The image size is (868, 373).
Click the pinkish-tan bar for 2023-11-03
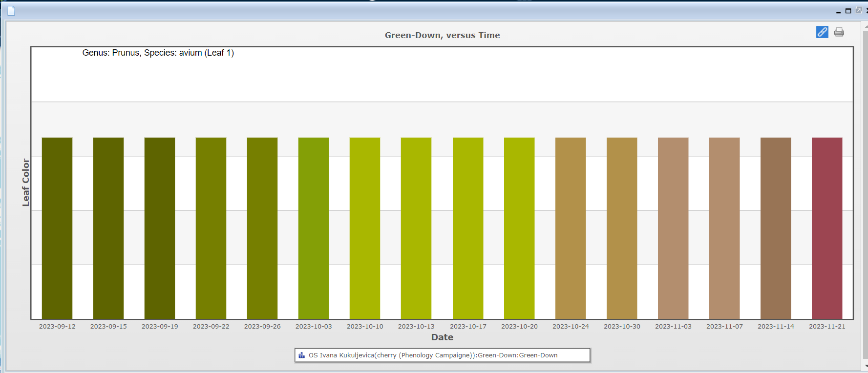(673, 228)
